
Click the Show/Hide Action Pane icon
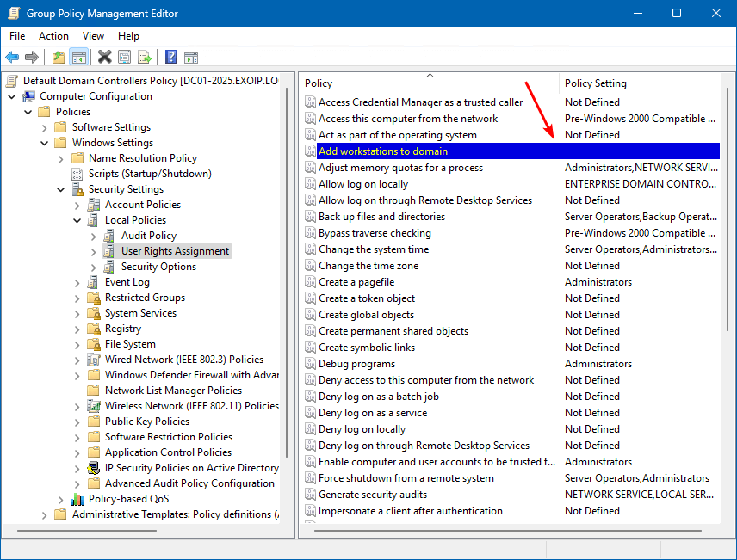coord(191,58)
